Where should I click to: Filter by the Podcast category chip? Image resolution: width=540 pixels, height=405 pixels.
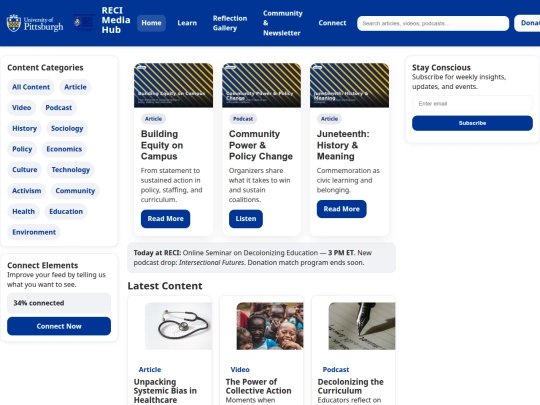(59, 107)
